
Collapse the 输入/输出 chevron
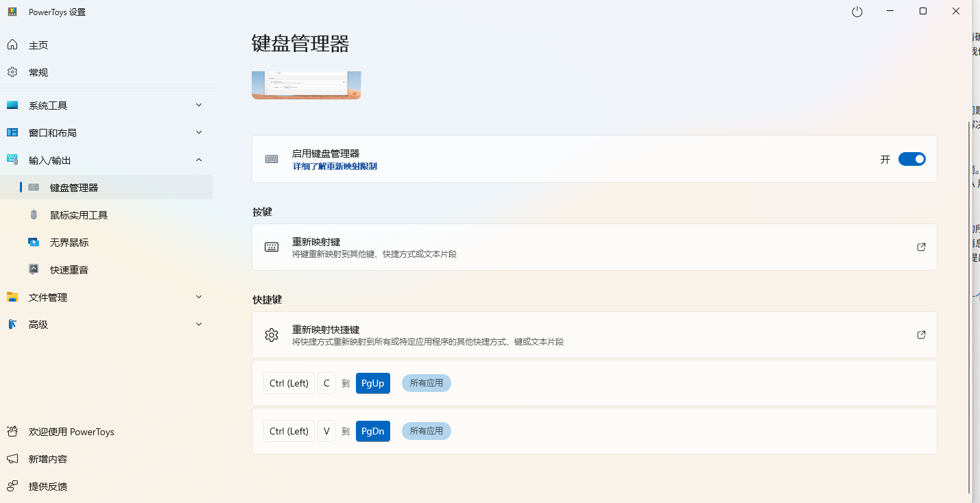coord(199,160)
